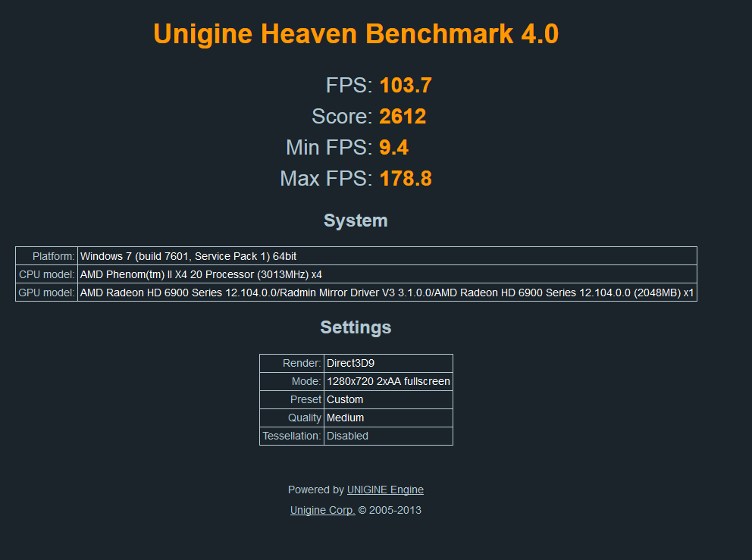
Task: Click the Mode: label cell
Action: pyautogui.click(x=292, y=382)
